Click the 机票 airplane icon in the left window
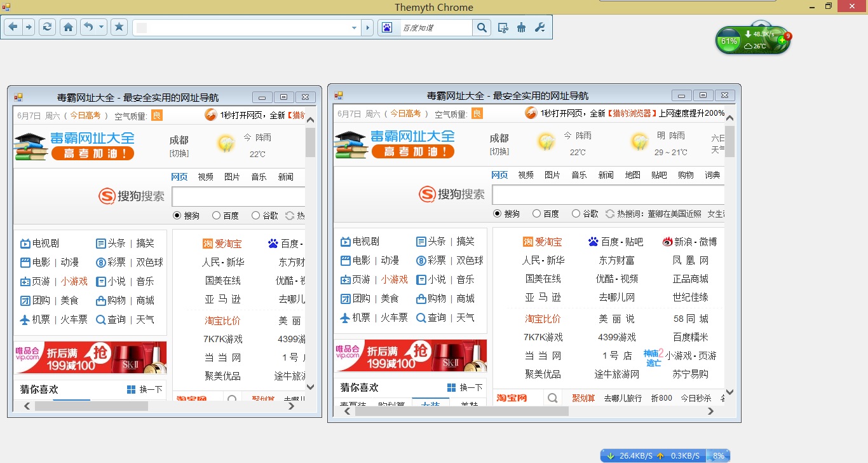This screenshot has height=463, width=868. coord(25,319)
